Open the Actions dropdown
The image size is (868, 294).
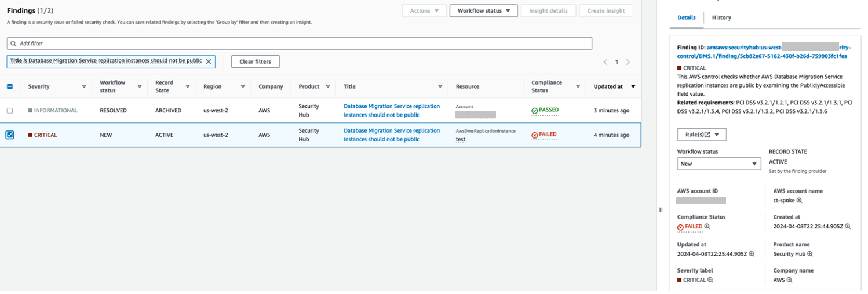coord(425,10)
